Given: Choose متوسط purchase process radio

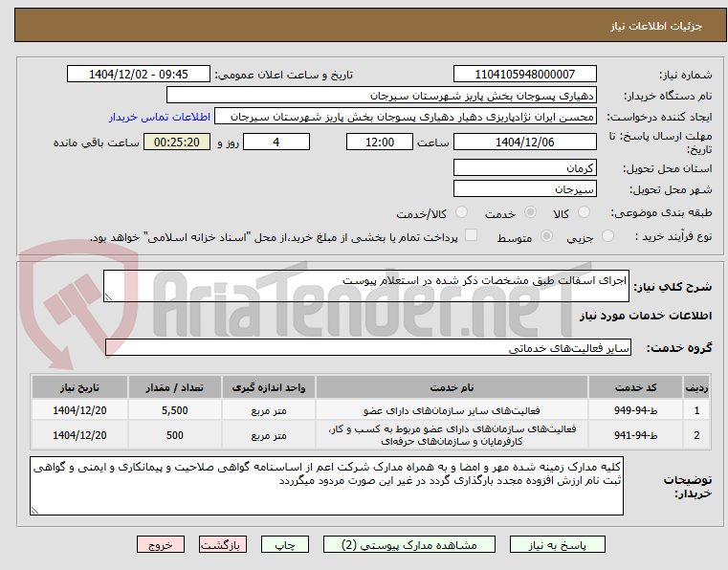Looking at the screenshot, I should coord(546,236).
